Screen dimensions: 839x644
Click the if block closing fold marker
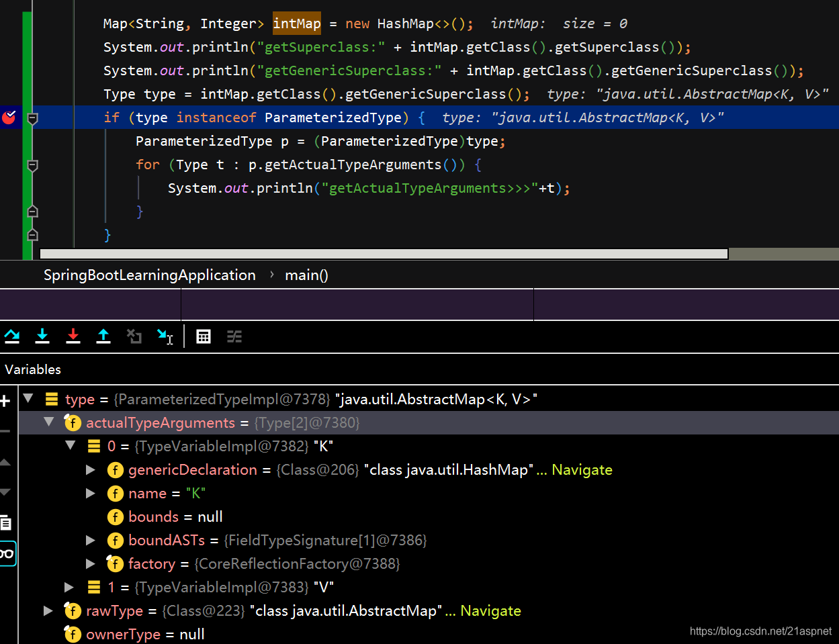pyautogui.click(x=32, y=235)
